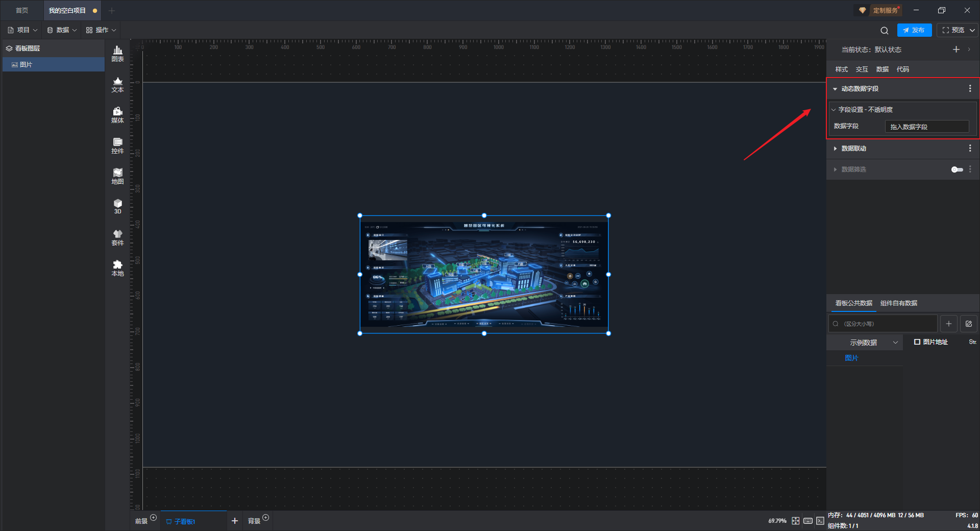Select the 图片 layer in the layer tree
980x531 pixels.
(54, 64)
